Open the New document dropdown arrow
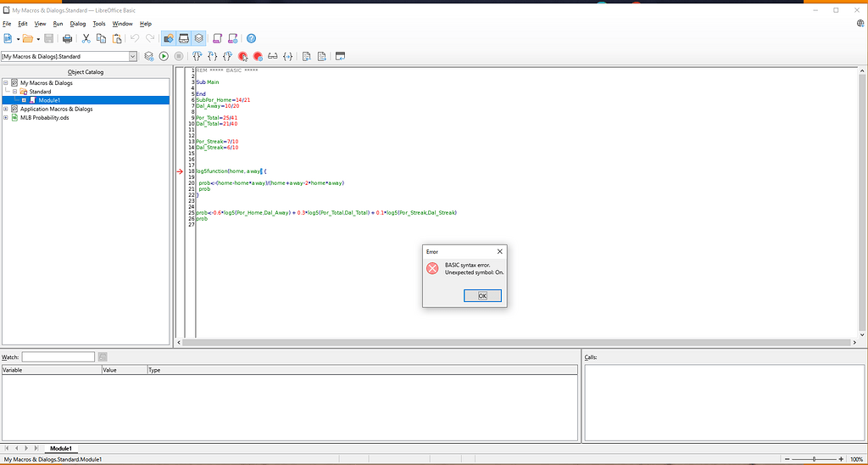868x465 pixels. (x=19, y=39)
